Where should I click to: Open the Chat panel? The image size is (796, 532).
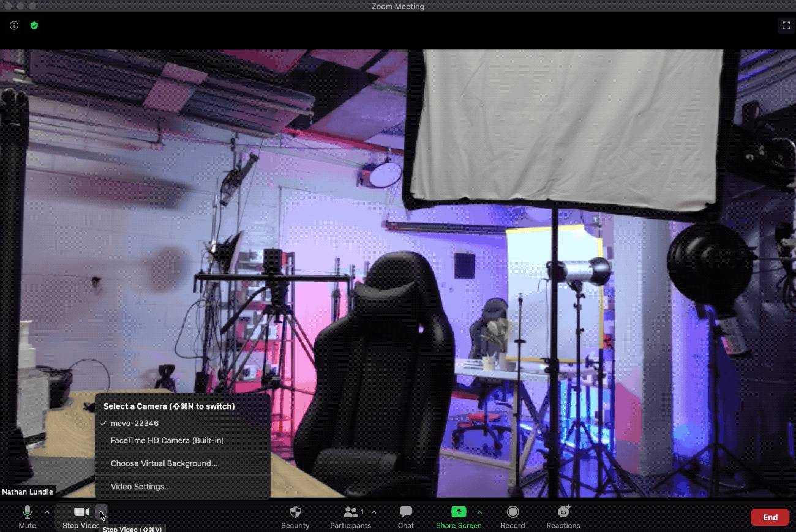coord(405,517)
